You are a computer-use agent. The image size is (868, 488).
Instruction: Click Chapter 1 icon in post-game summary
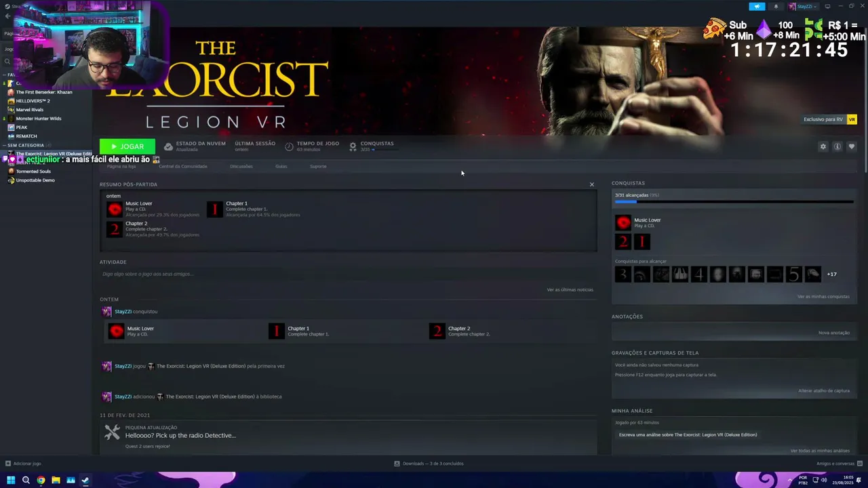[x=214, y=209]
